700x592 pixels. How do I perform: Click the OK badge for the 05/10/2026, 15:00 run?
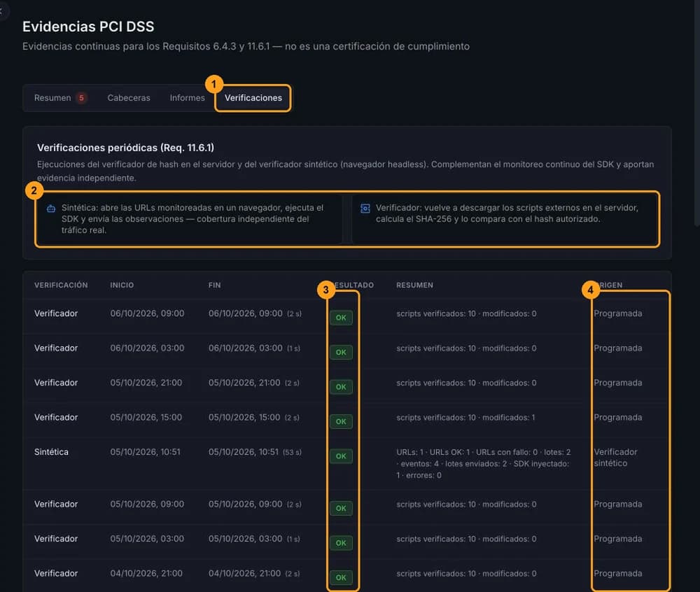341,421
